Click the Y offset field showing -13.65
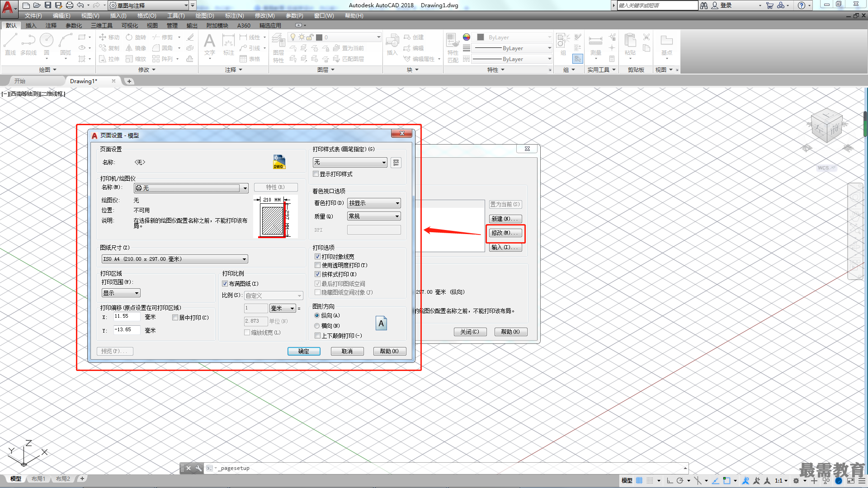868x488 pixels. pos(127,330)
